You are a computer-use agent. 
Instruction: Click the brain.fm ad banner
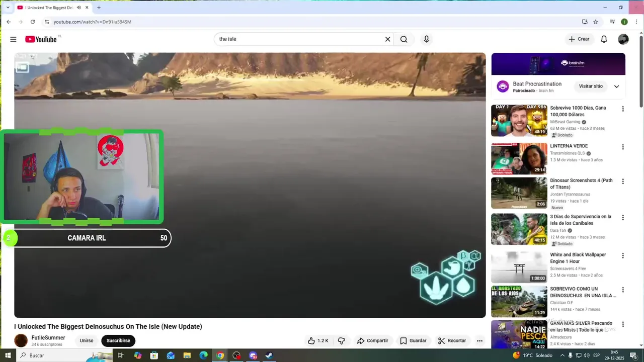point(558,64)
